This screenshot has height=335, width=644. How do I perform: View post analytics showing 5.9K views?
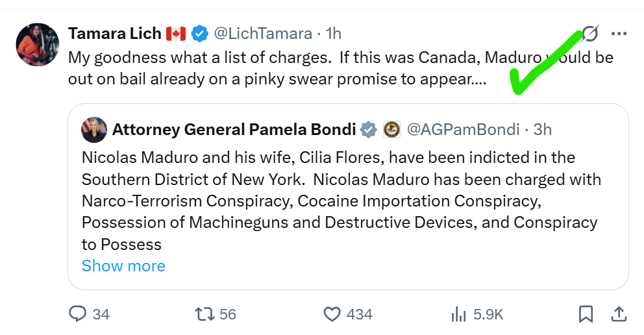[459, 314]
